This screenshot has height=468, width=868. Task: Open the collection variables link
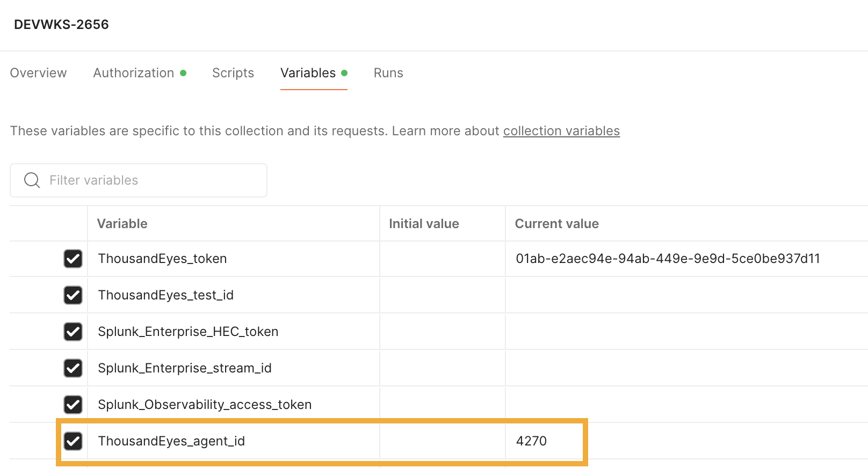tap(561, 131)
